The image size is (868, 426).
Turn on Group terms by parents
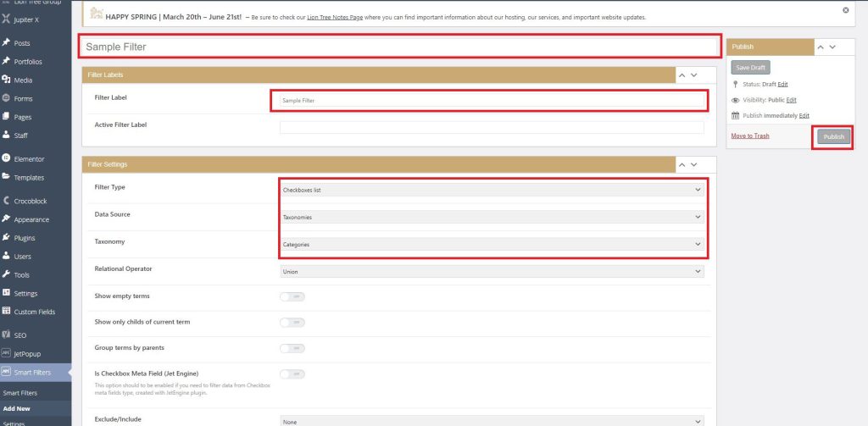(x=292, y=348)
